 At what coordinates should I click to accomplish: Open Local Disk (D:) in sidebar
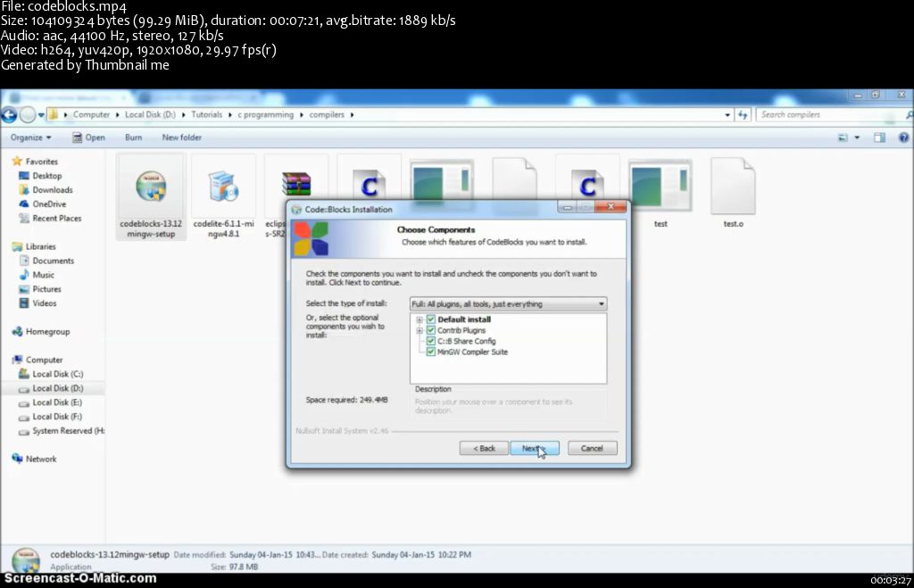(x=51, y=388)
